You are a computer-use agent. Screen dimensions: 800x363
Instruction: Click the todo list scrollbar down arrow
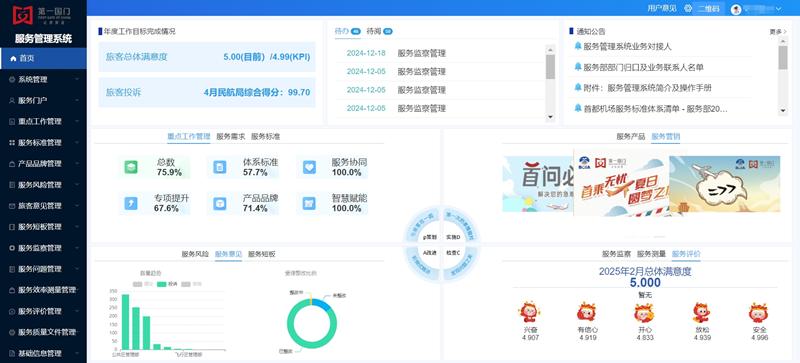550,117
